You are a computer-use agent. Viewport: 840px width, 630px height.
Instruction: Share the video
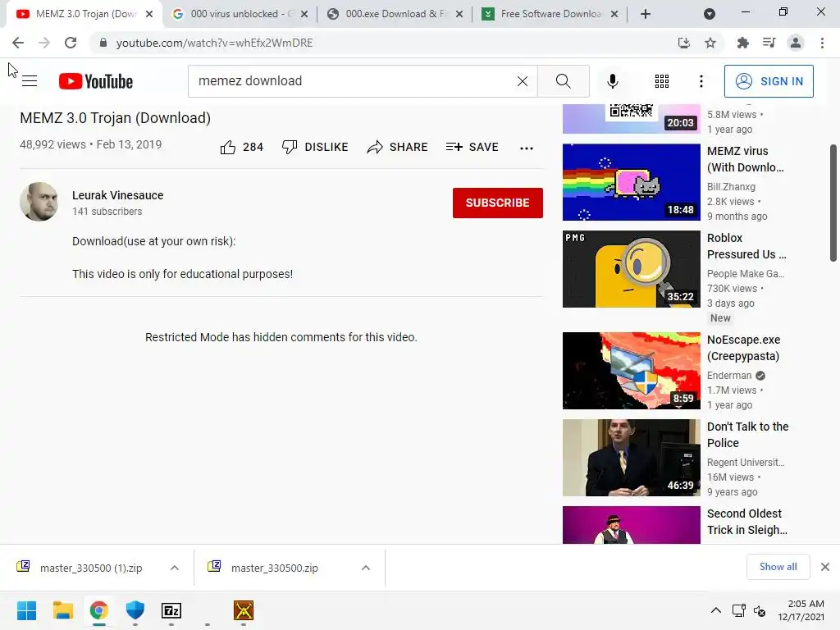click(398, 147)
